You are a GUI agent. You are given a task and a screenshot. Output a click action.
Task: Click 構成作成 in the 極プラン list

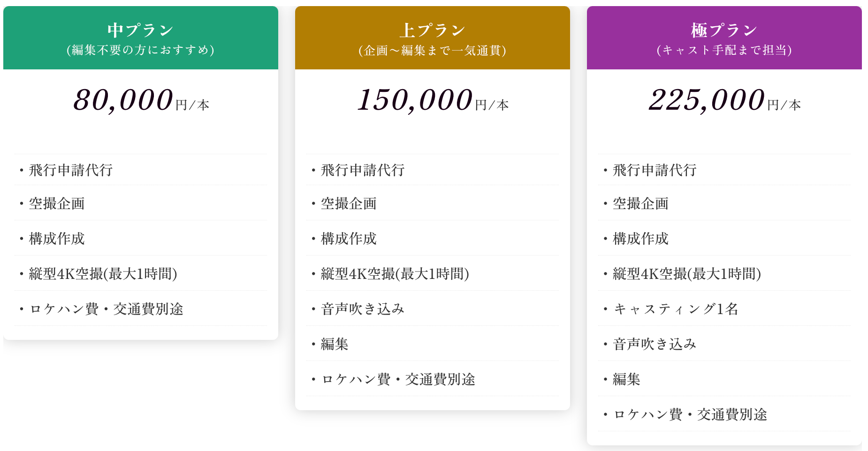tap(640, 239)
